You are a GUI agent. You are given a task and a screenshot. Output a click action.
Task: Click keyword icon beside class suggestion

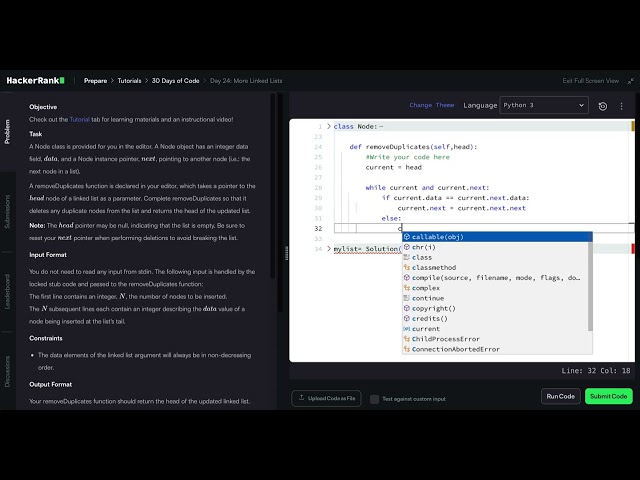pos(407,257)
